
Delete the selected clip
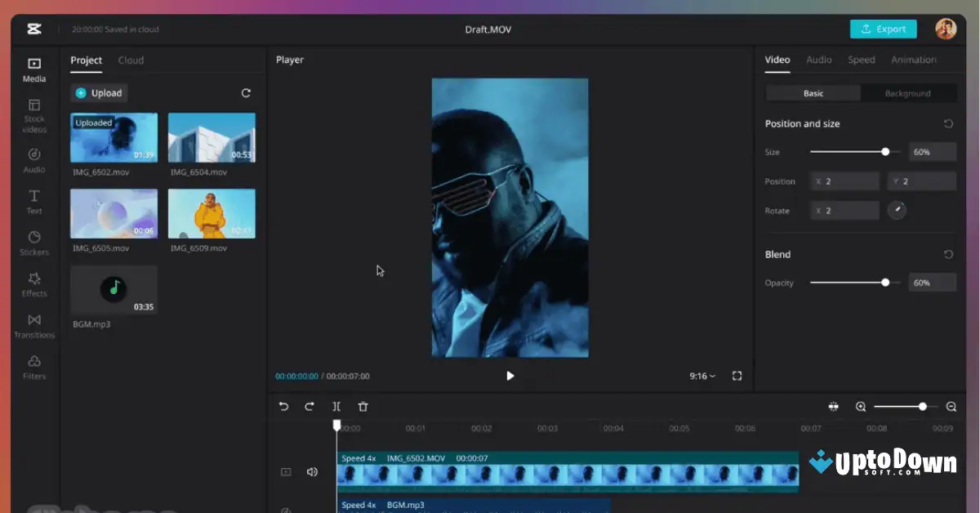click(363, 406)
